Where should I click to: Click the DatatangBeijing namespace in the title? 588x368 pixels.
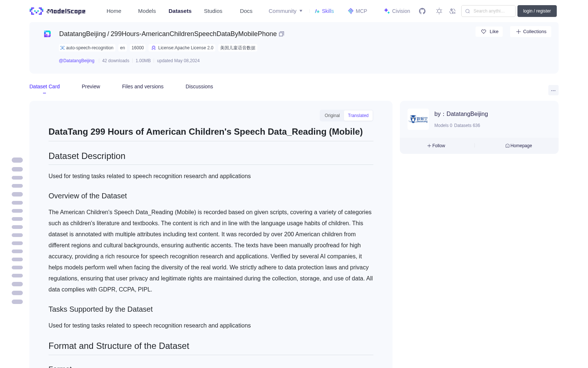(x=82, y=34)
